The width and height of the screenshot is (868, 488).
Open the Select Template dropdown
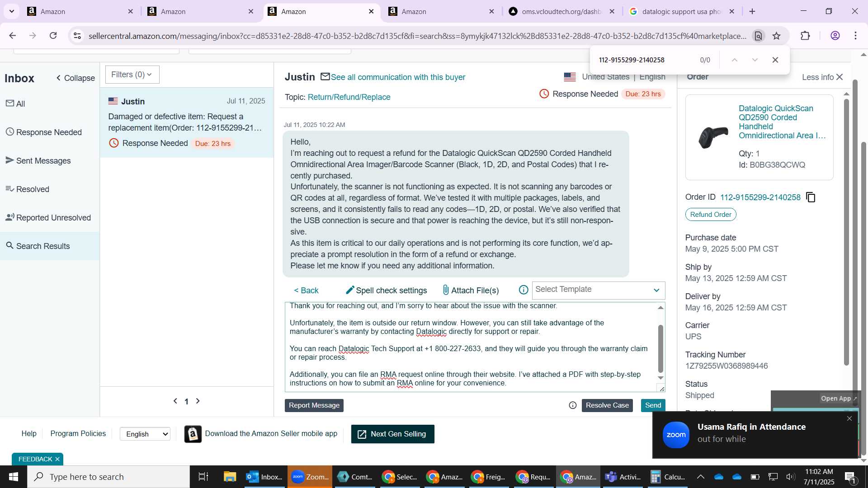pyautogui.click(x=598, y=290)
